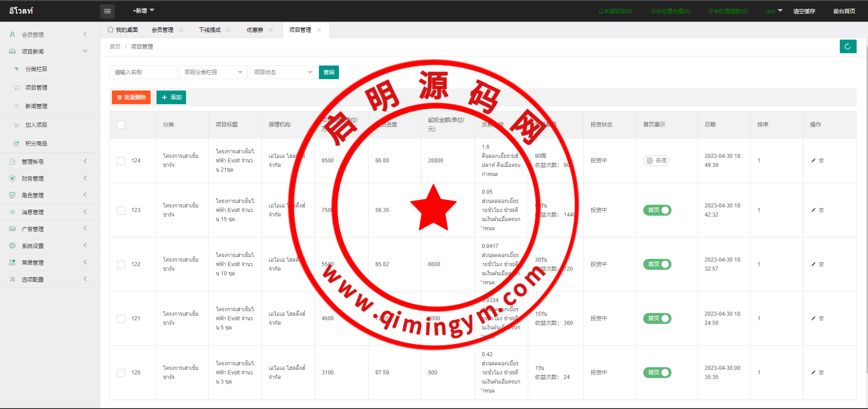Click the green refresh icon button
The width and height of the screenshot is (868, 409).
point(848,46)
